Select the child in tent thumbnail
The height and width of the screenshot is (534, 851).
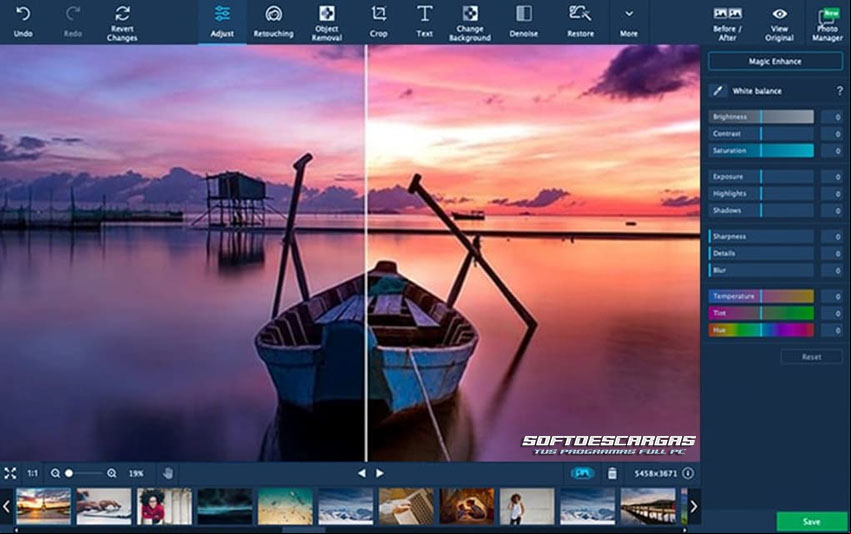(x=467, y=506)
